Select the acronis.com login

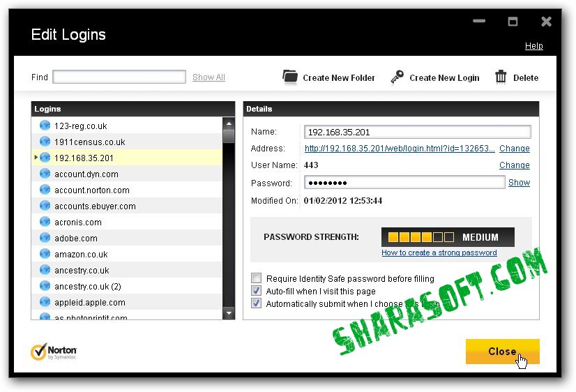point(127,222)
